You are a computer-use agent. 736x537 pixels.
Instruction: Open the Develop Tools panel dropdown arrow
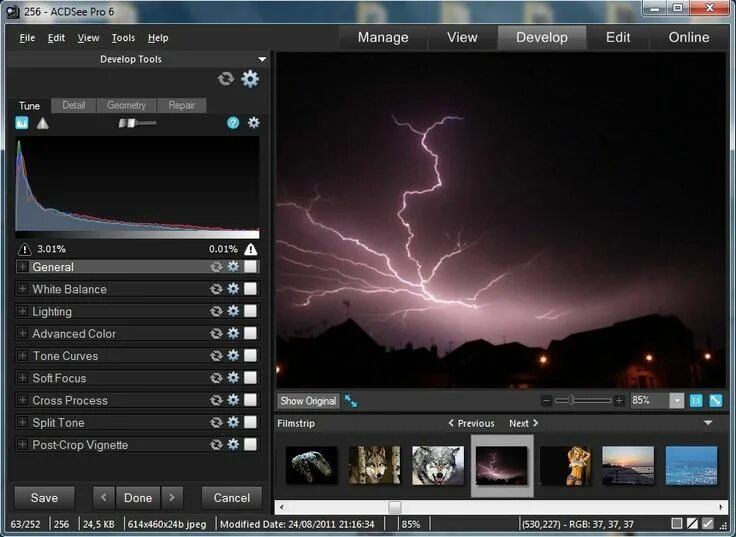click(x=262, y=59)
